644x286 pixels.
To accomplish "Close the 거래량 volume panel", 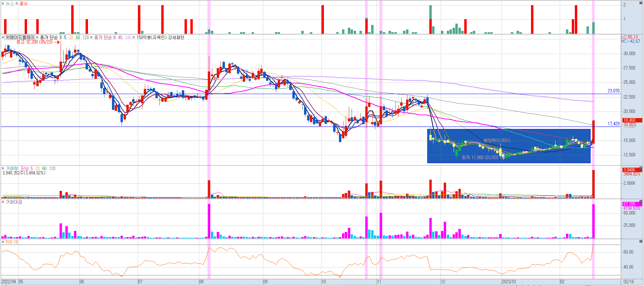I will 641,168.
